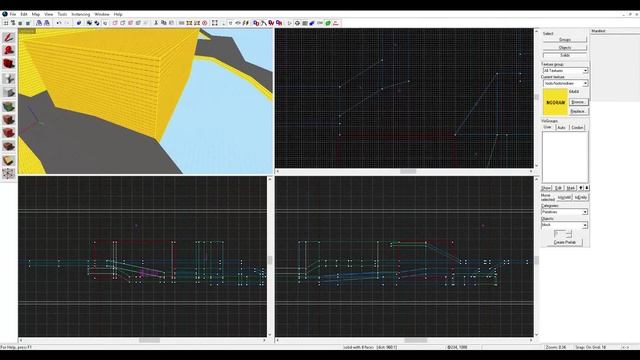
Task: Switch to the Auto VisGroups tab
Action: point(561,128)
